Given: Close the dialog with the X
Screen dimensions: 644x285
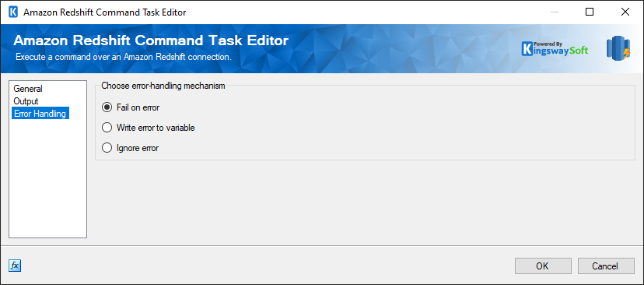Looking at the screenshot, I should coord(625,12).
